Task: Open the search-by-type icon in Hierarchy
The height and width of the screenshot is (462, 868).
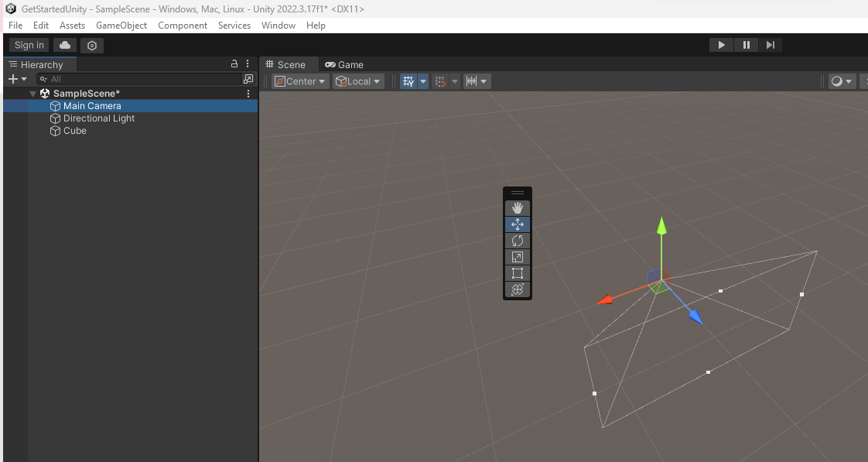Action: 248,79
